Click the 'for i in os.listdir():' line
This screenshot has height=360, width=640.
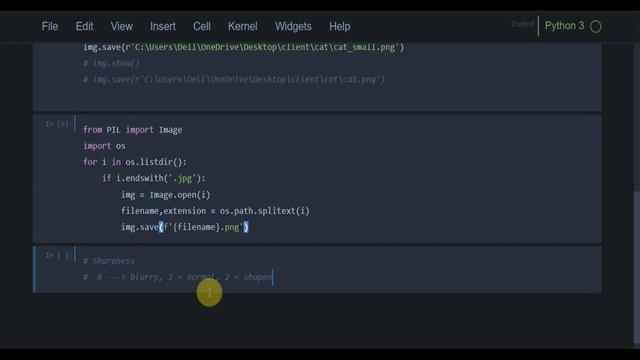pos(135,162)
